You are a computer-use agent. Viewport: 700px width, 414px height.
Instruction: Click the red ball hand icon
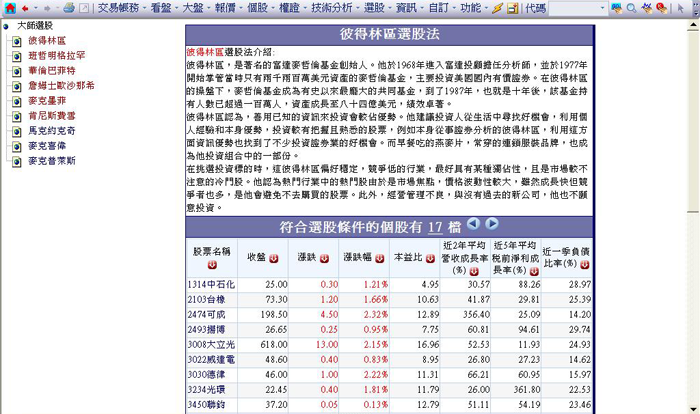pyautogui.click(x=662, y=8)
